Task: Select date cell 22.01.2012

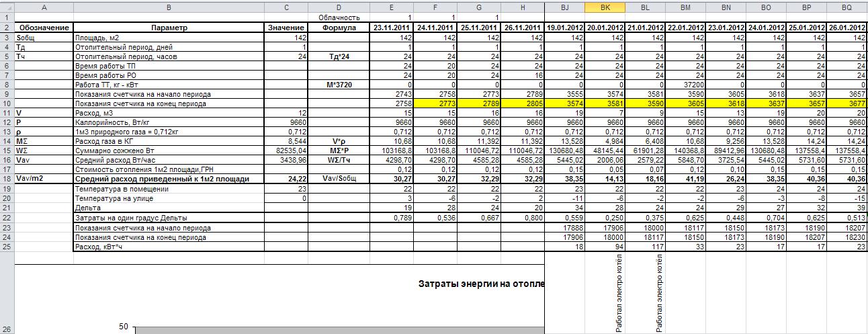Action: pyautogui.click(x=685, y=28)
